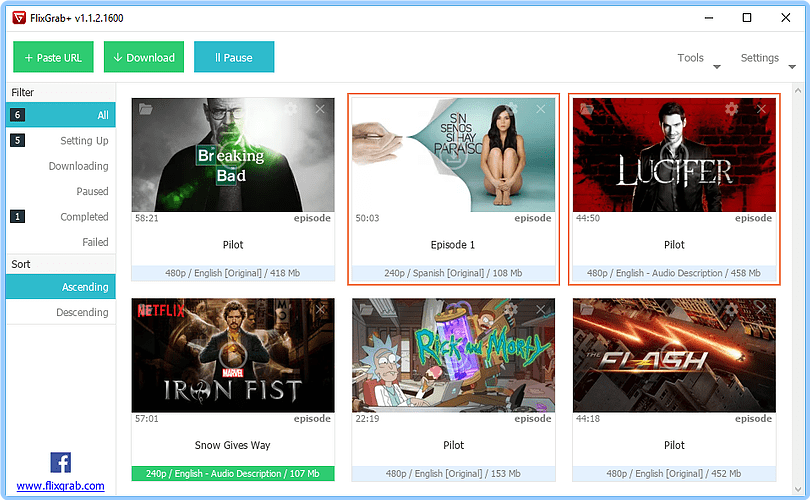Click scrollbar down arrow
This screenshot has height=500, width=810.
click(798, 489)
